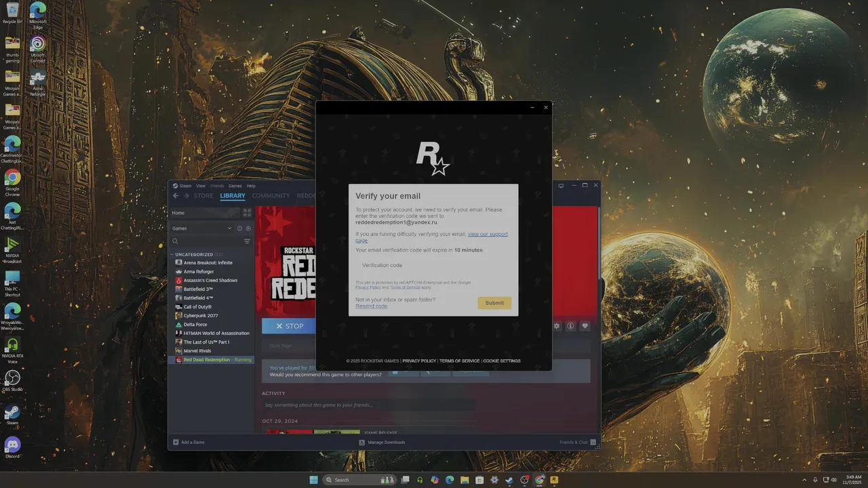This screenshot has height=488, width=868.
Task: Click Rockstar Games icon in taskbar
Action: [x=554, y=480]
